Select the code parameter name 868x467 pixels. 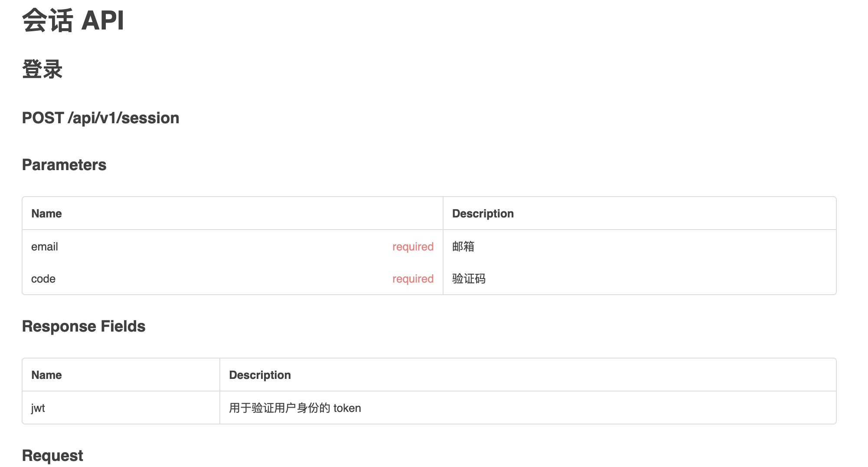(43, 279)
